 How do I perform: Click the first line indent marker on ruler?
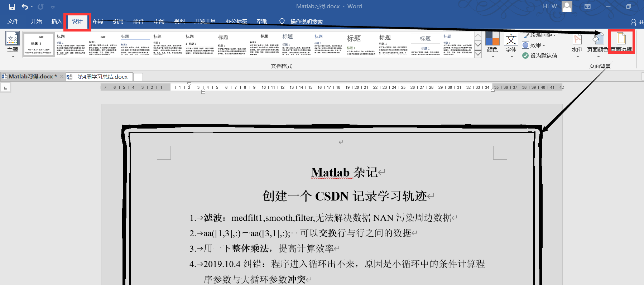coord(189,84)
